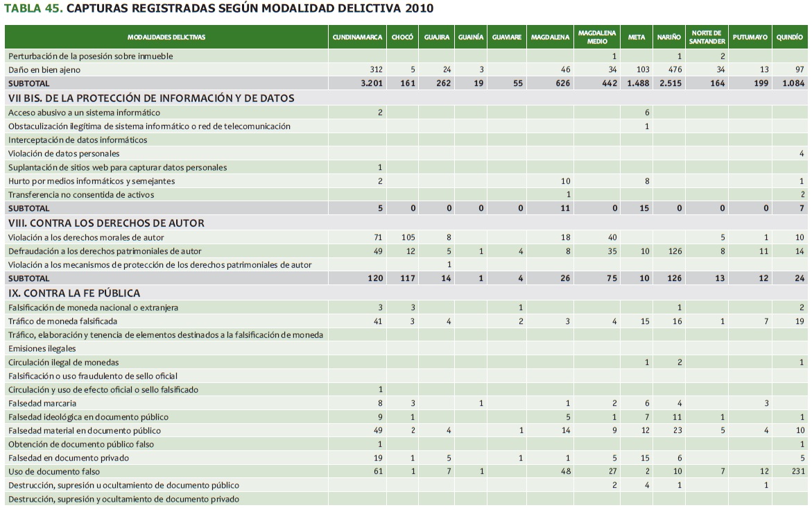Click the QUINDÍO column header
This screenshot has width=812, height=510.
(x=789, y=37)
